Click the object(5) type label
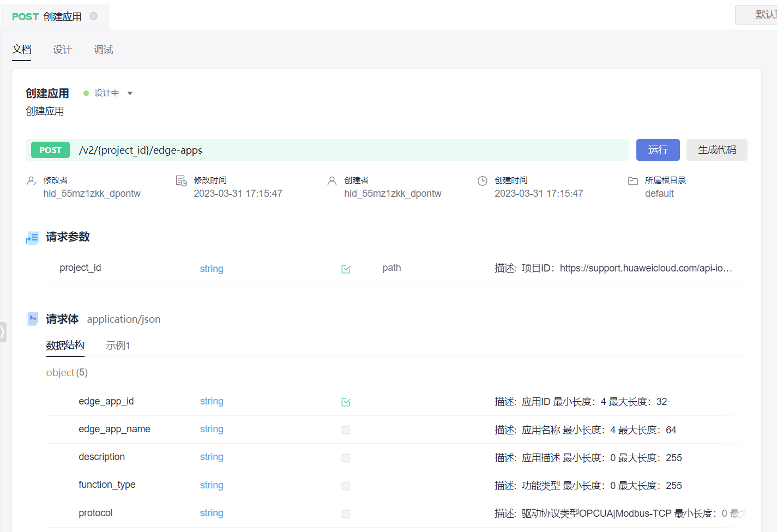 pos(67,372)
